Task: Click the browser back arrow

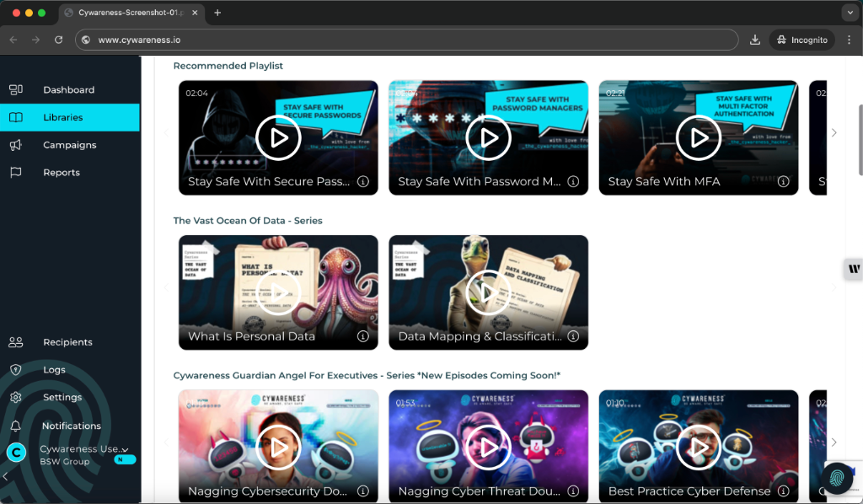Action: (x=13, y=40)
